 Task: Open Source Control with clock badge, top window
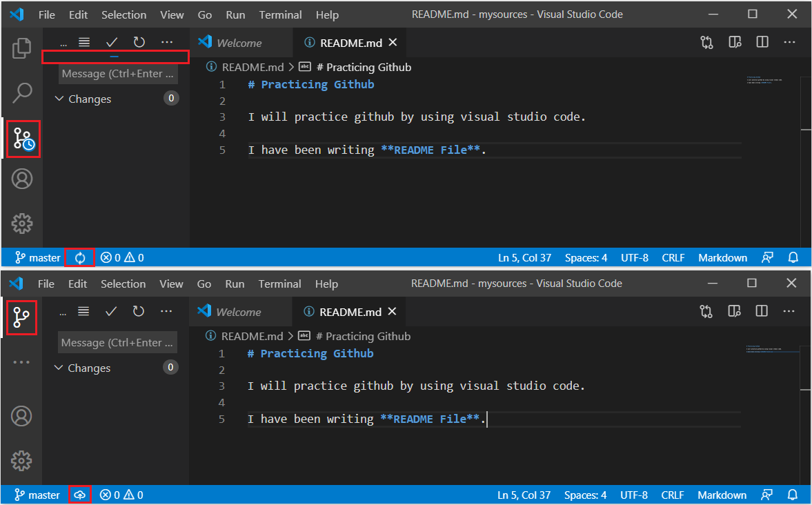23,139
